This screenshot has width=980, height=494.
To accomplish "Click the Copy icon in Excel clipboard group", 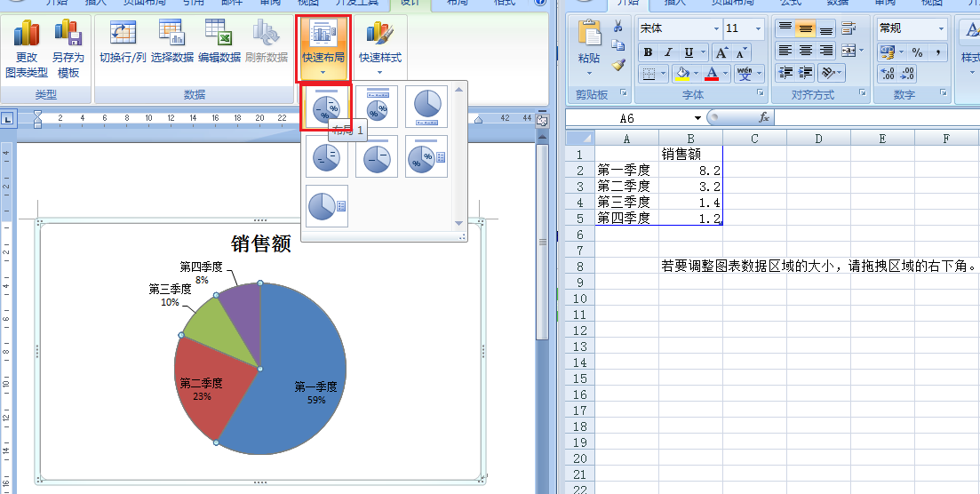I will [x=618, y=45].
